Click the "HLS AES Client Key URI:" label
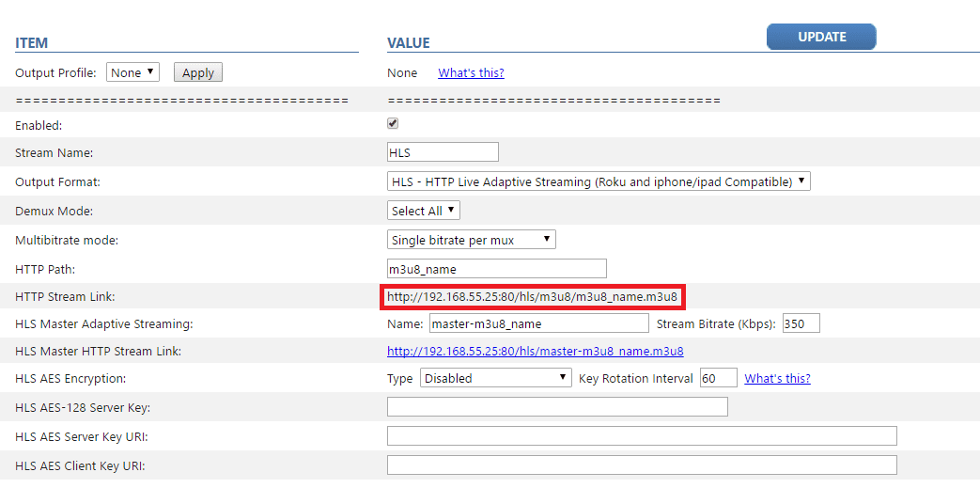The width and height of the screenshot is (980, 488). coord(81,466)
